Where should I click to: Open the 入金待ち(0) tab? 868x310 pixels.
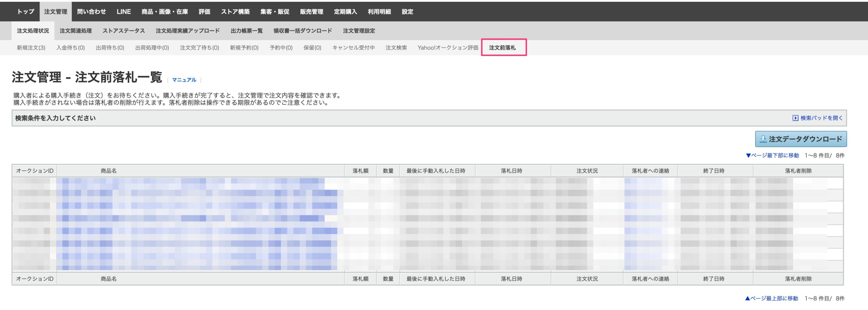[x=71, y=48]
